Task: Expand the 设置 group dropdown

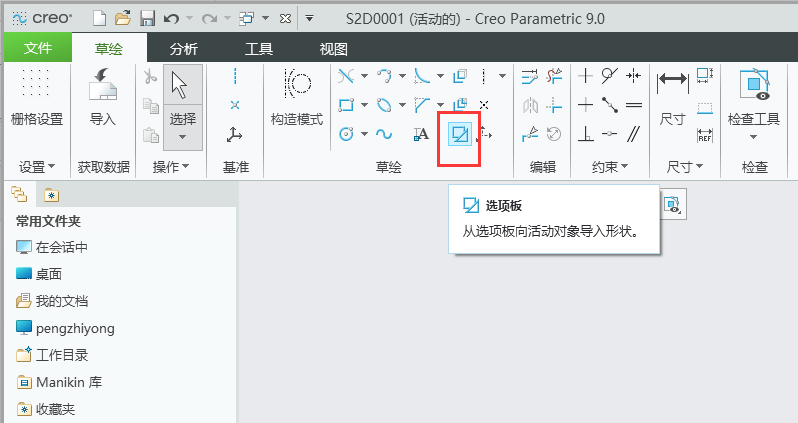Action: [x=37, y=166]
